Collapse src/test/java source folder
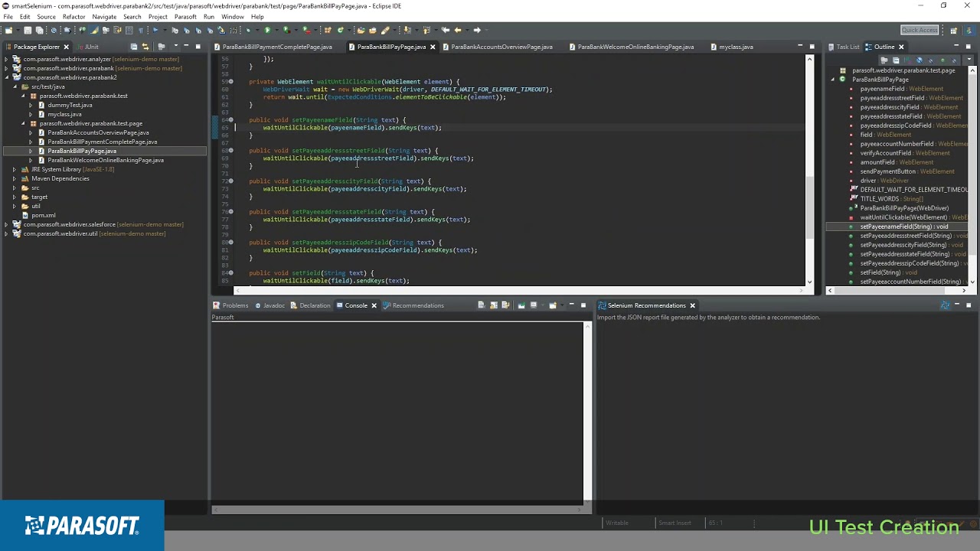The height and width of the screenshot is (551, 980). click(15, 86)
